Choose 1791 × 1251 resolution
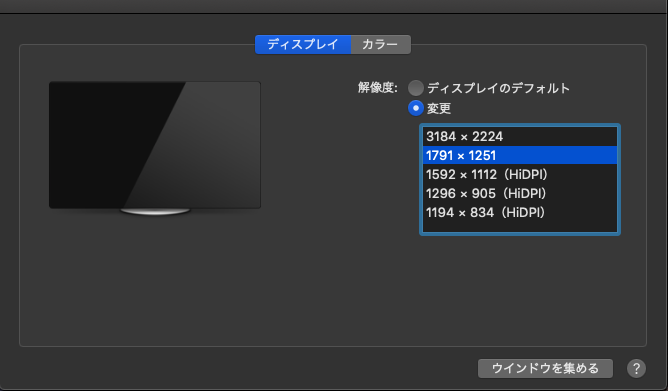The height and width of the screenshot is (391, 668). 520,155
